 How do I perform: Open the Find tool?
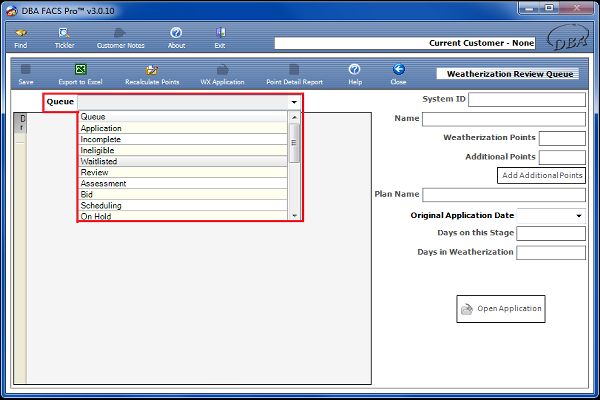click(x=21, y=38)
